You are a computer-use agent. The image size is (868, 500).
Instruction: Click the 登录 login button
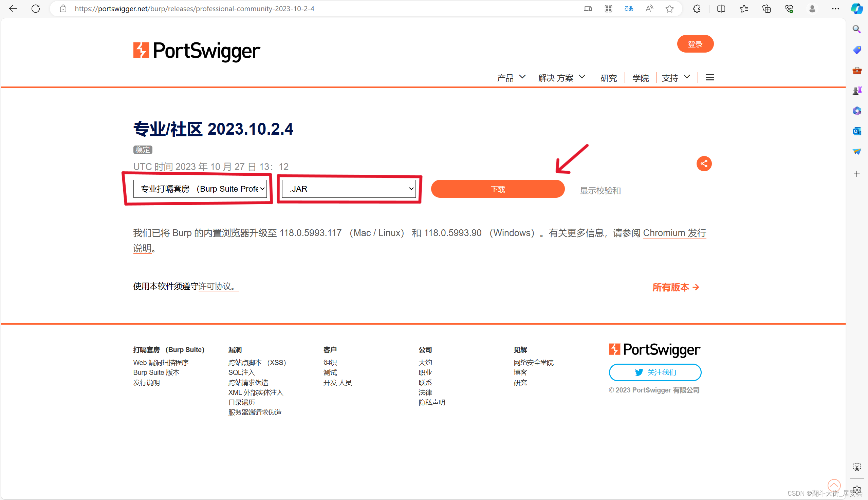coord(695,44)
